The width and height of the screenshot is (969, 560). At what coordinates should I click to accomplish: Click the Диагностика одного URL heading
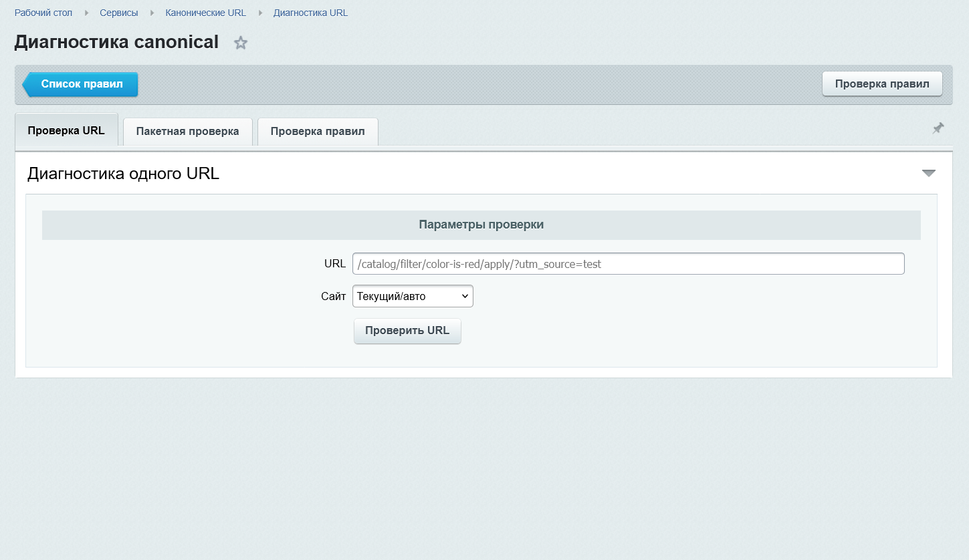(124, 174)
